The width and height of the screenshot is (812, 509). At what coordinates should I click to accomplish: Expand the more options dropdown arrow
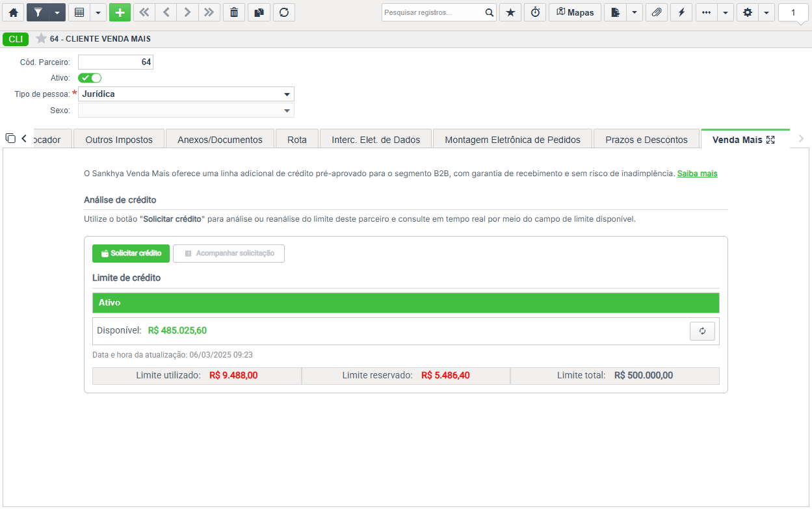726,12
